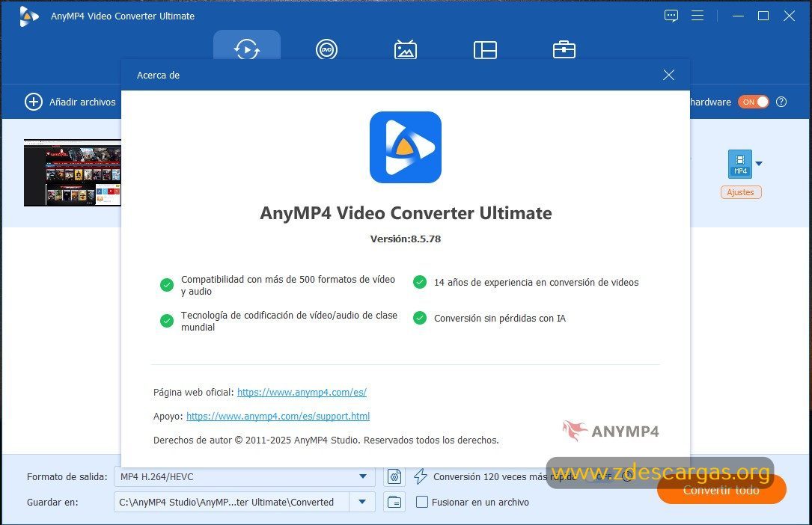The image size is (812, 525).
Task: Click the green check beside Tecnología de codificación
Action: pyautogui.click(x=167, y=321)
